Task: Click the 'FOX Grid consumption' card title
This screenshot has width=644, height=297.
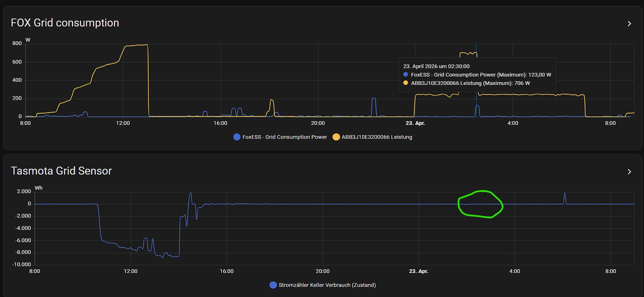Action: [65, 23]
